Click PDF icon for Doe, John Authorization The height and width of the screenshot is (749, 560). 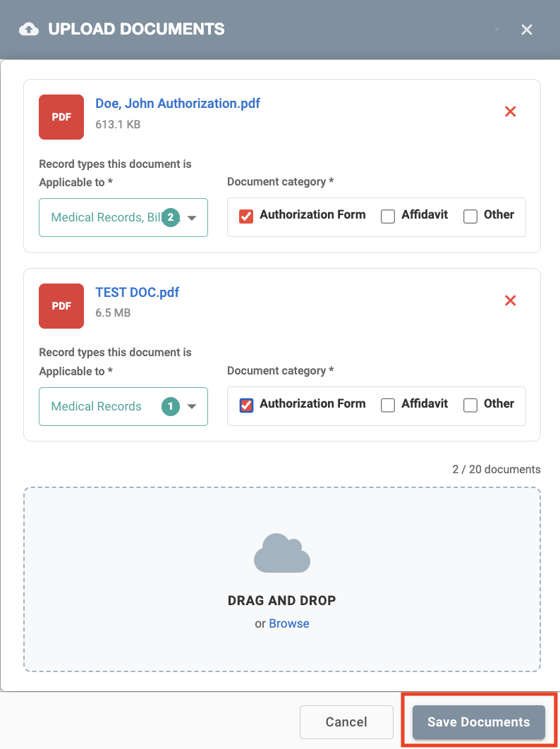tap(61, 117)
